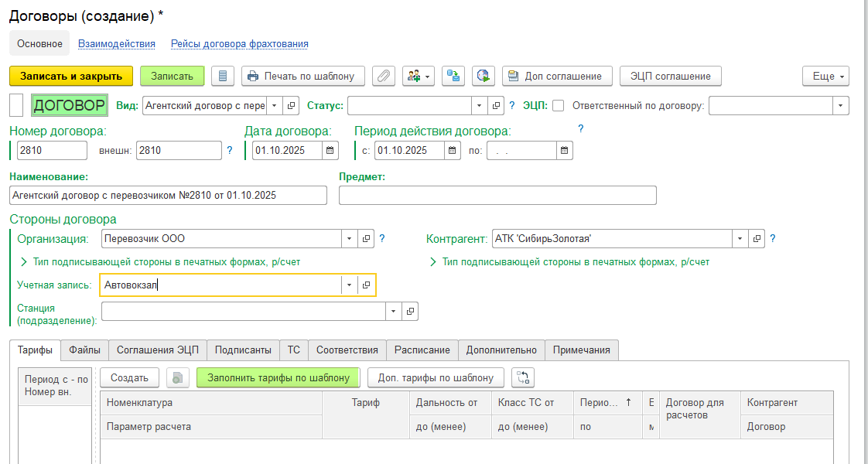This screenshot has height=464, width=868.
Task: Click the paperclip attachments icon
Action: click(x=384, y=76)
